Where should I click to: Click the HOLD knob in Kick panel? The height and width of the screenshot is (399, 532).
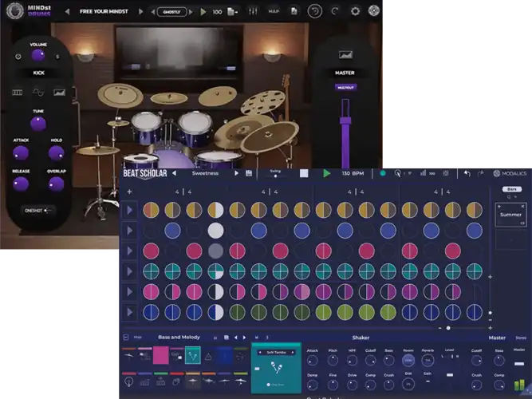point(56,152)
